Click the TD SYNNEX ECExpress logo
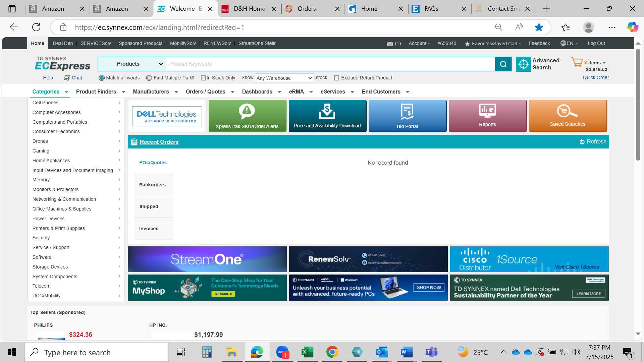Image resolution: width=644 pixels, height=362 pixels. pos(63,64)
